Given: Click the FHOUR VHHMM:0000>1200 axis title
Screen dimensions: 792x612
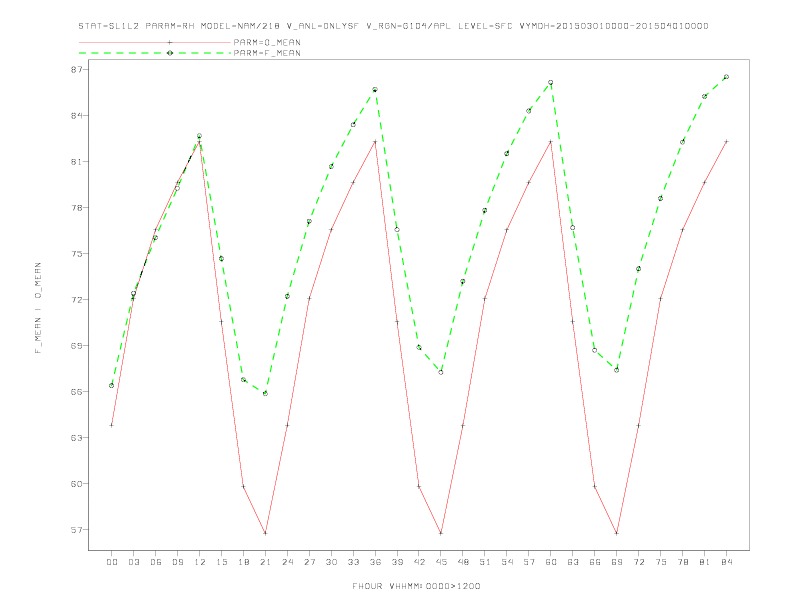Looking at the screenshot, I should tap(416, 586).
